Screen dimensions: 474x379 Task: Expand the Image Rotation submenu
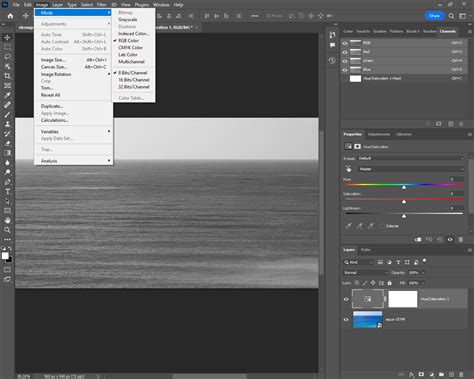pyautogui.click(x=73, y=74)
